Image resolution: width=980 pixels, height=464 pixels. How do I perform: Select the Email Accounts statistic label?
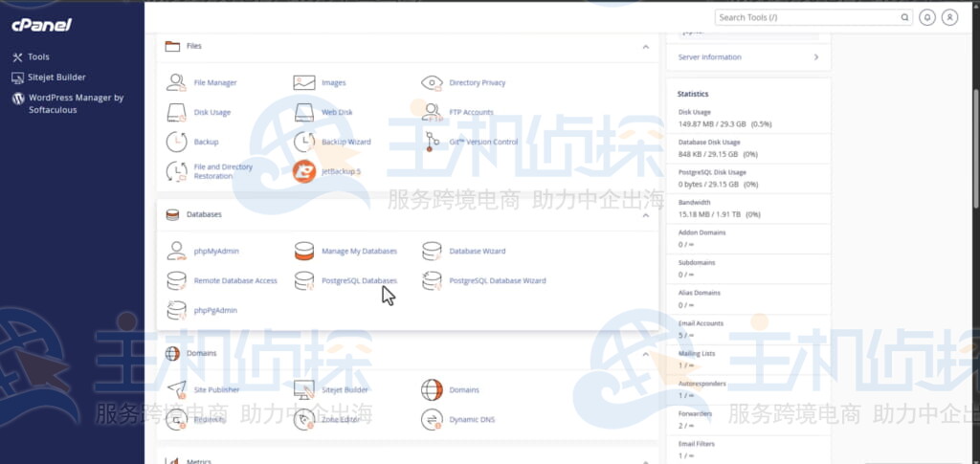point(701,323)
